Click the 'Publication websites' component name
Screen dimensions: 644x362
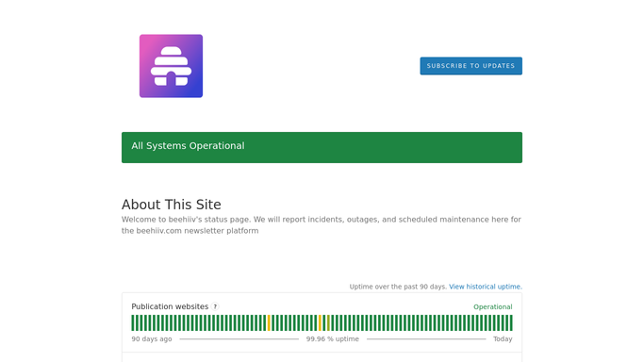tap(170, 306)
